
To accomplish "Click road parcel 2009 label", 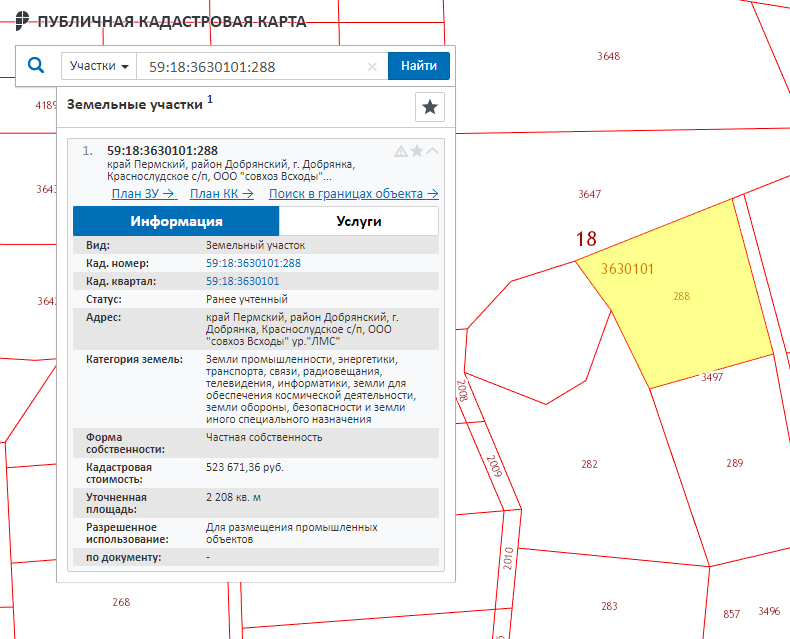I will (x=494, y=466).
